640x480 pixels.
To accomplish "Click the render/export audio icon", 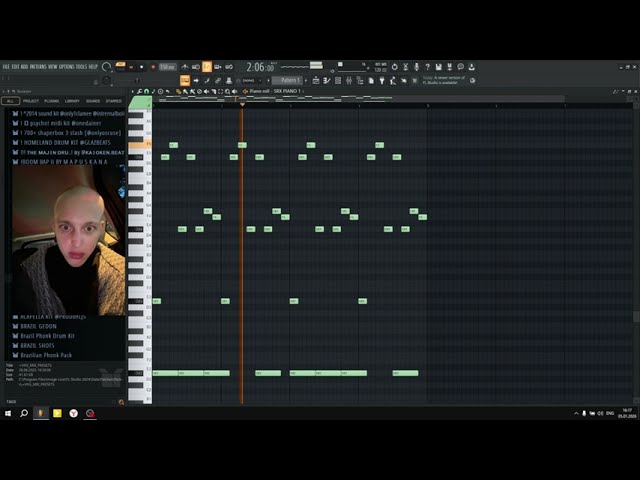I will pos(449,67).
